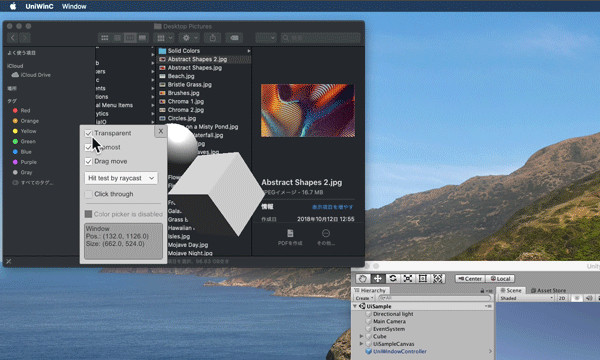Click the disabled color picker swatch
This screenshot has height=360, width=600.
pos(88,214)
